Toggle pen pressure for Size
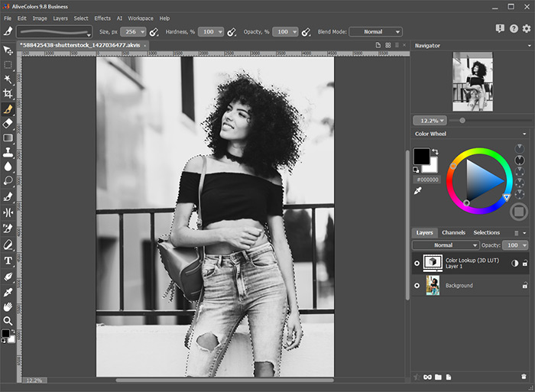The image size is (535, 392). [154, 32]
